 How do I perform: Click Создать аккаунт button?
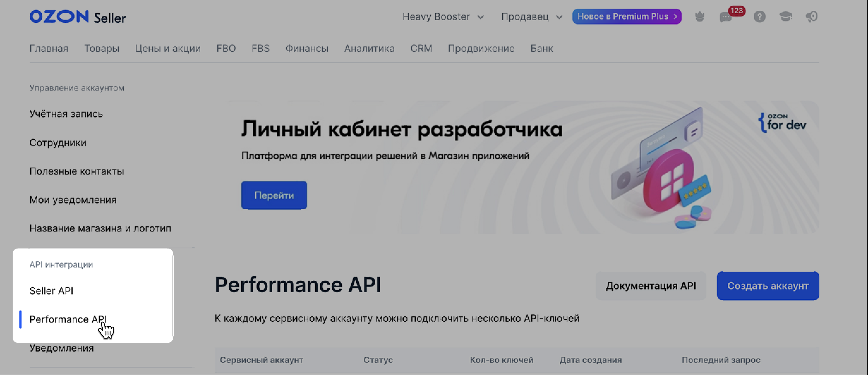coord(768,286)
